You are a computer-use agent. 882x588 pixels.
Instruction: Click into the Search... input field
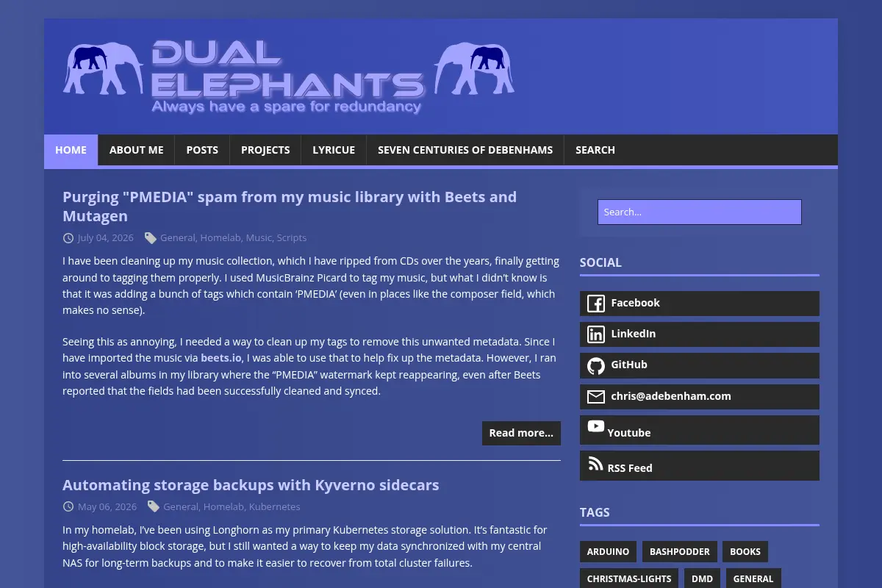[700, 212]
